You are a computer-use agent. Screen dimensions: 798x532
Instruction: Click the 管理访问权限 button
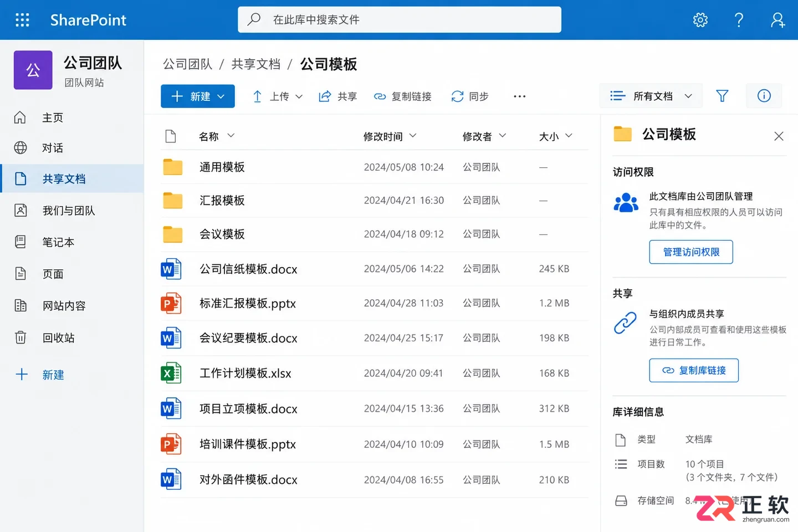click(x=691, y=252)
